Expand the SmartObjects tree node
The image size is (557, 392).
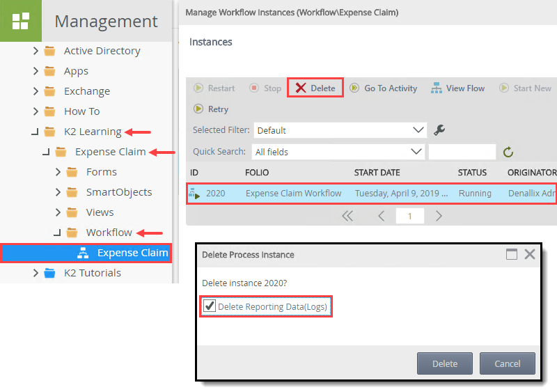tap(58, 192)
